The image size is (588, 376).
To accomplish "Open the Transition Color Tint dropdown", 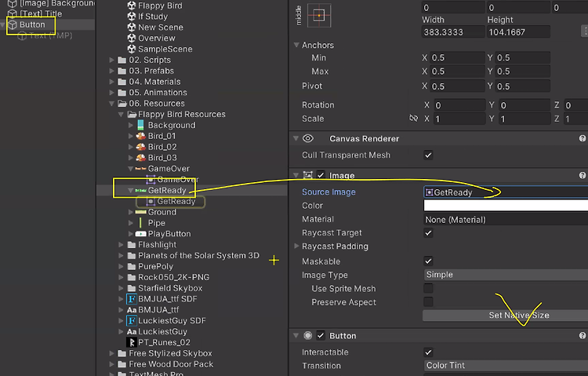I will [x=506, y=365].
